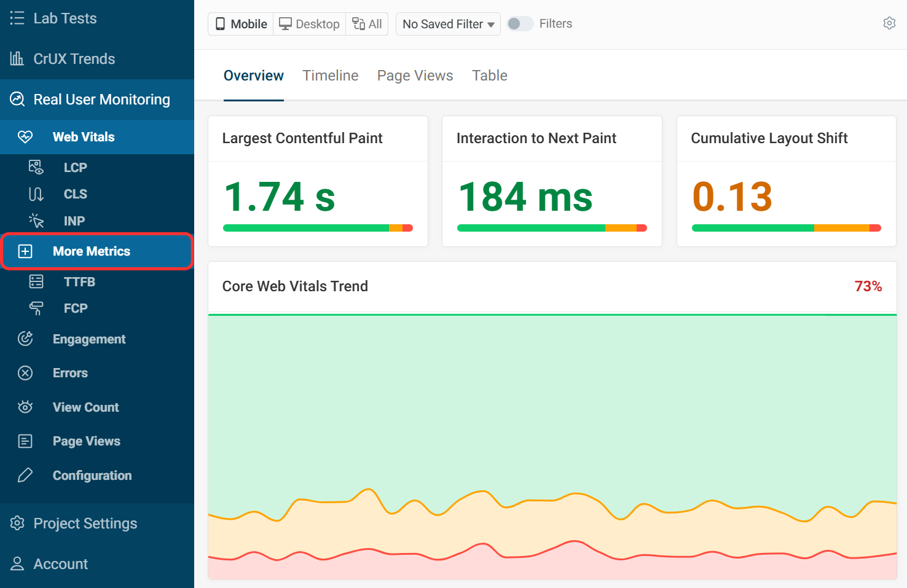Select the Lab Tests icon in sidebar
This screenshot has height=588, width=907.
[x=17, y=18]
